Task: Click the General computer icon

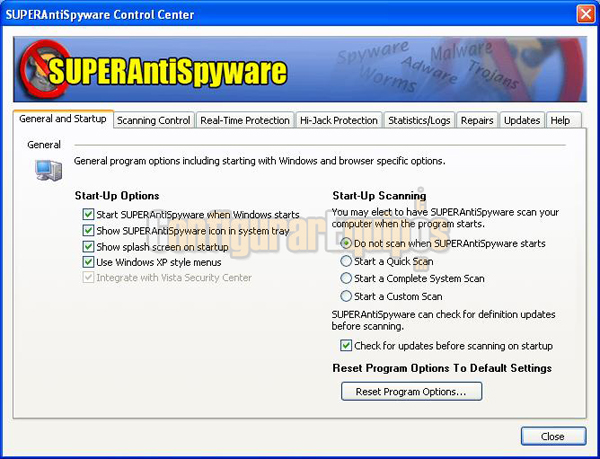Action: tap(49, 170)
